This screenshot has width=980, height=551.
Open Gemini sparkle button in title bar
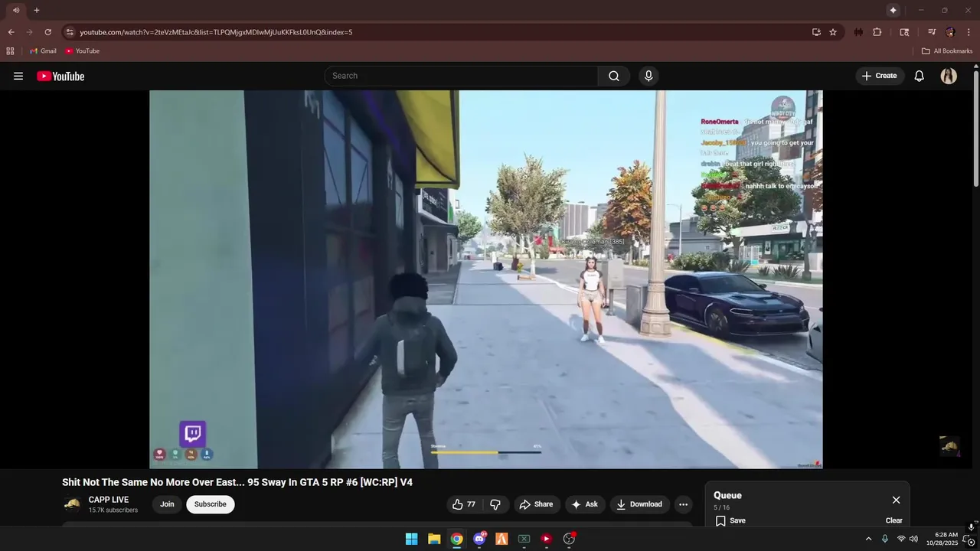893,10
